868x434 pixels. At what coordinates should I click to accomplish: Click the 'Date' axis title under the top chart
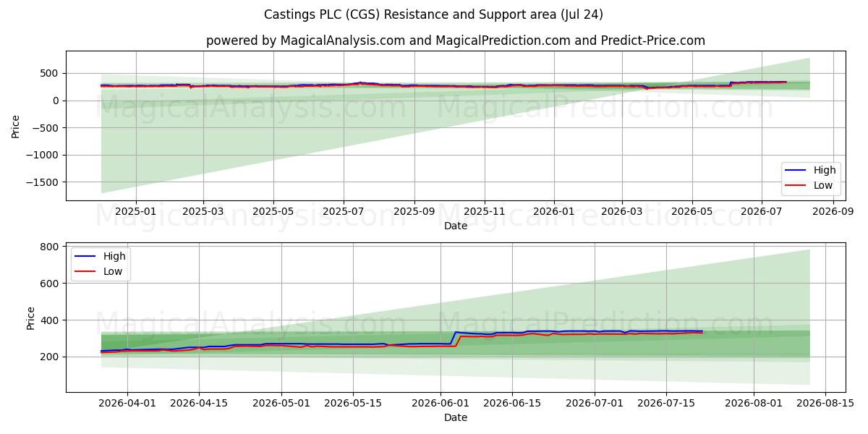pos(456,226)
